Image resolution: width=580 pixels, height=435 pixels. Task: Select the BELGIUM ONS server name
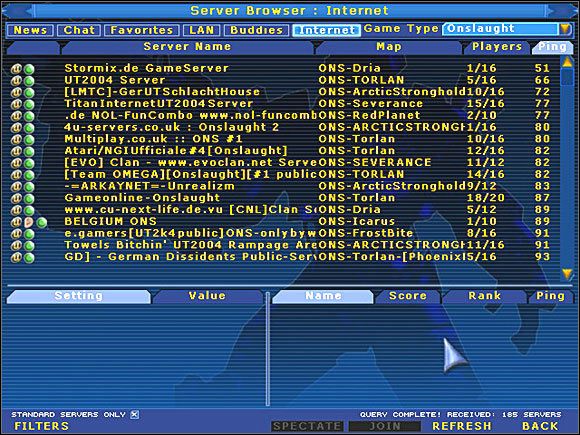111,222
